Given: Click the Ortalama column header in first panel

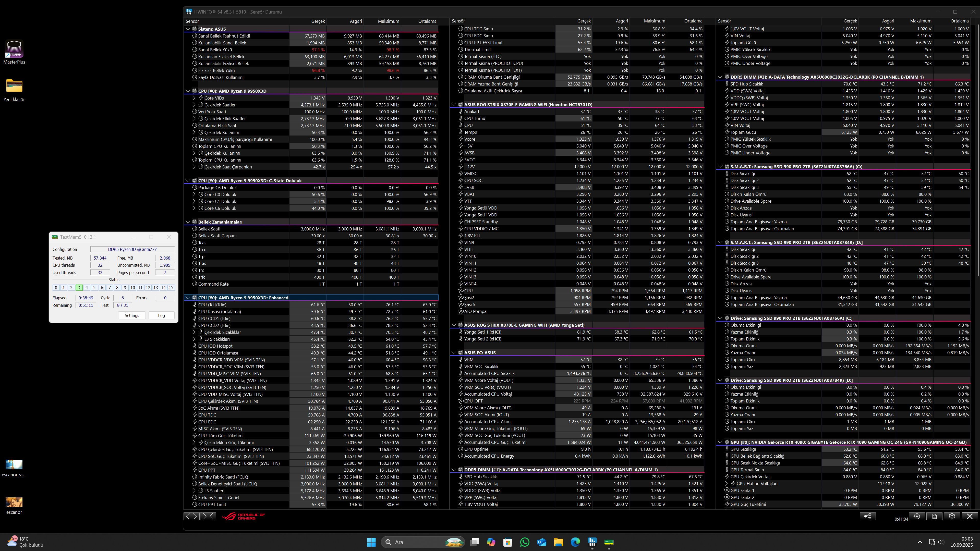Looking at the screenshot, I should click(420, 21).
